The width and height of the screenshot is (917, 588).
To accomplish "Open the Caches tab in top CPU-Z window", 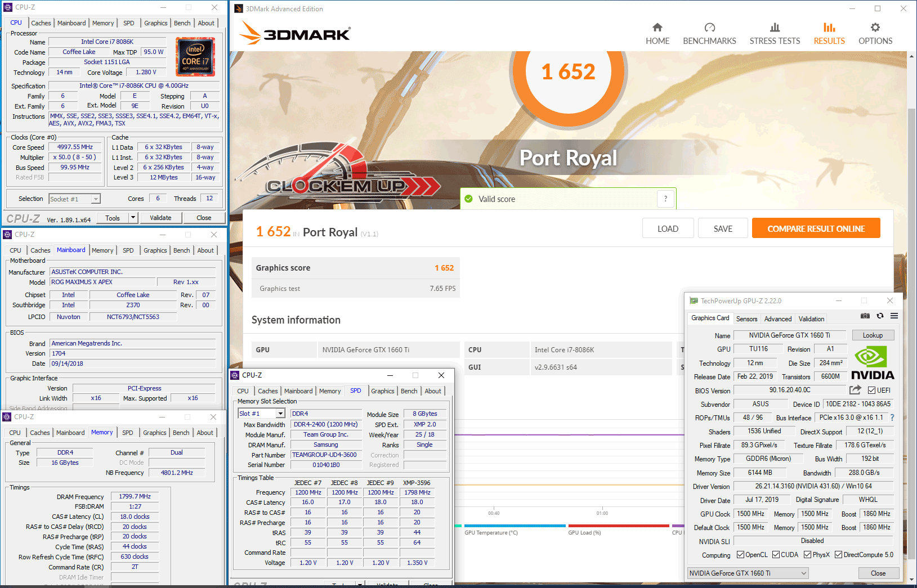I will 41,23.
